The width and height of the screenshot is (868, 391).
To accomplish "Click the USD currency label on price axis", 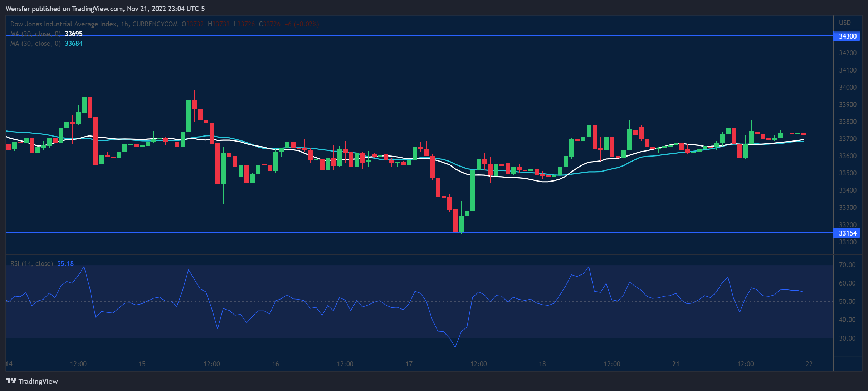I will [x=845, y=23].
